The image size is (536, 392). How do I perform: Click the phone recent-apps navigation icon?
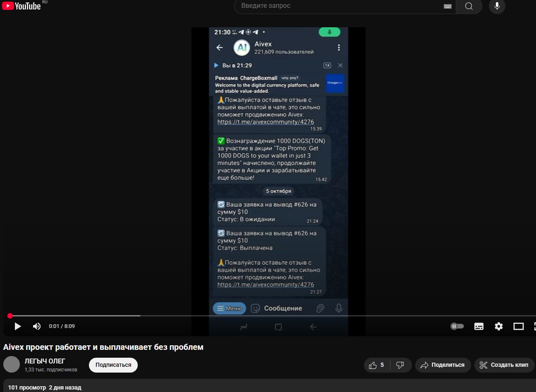(x=244, y=327)
